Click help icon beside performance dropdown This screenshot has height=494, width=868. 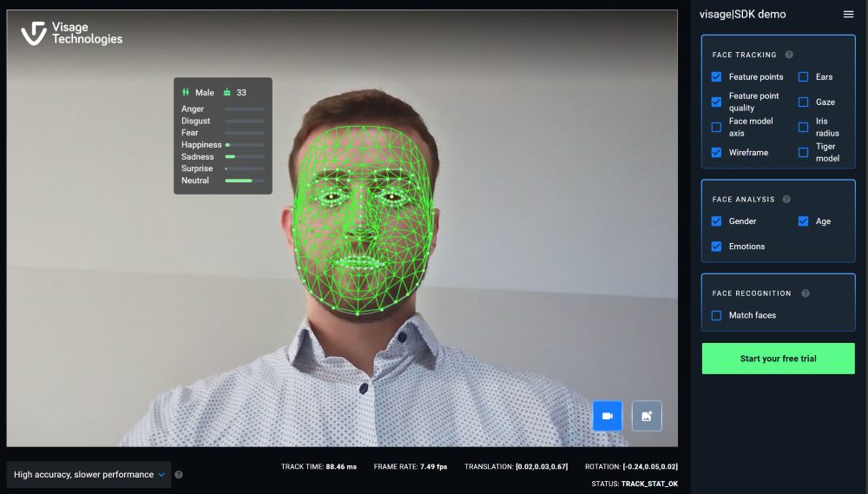(x=179, y=475)
